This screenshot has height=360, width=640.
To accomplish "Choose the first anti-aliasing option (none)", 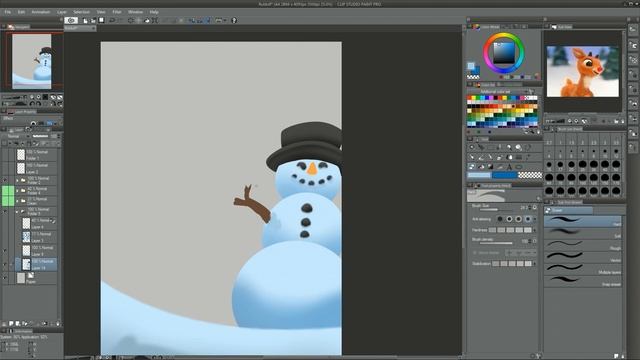I will point(500,219).
